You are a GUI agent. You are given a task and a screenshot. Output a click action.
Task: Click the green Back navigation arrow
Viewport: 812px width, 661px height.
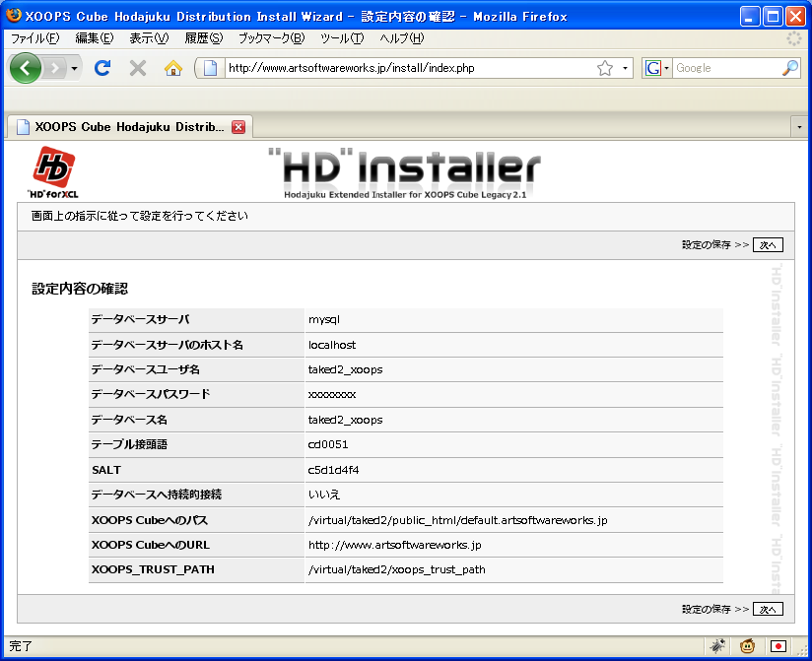[27, 68]
